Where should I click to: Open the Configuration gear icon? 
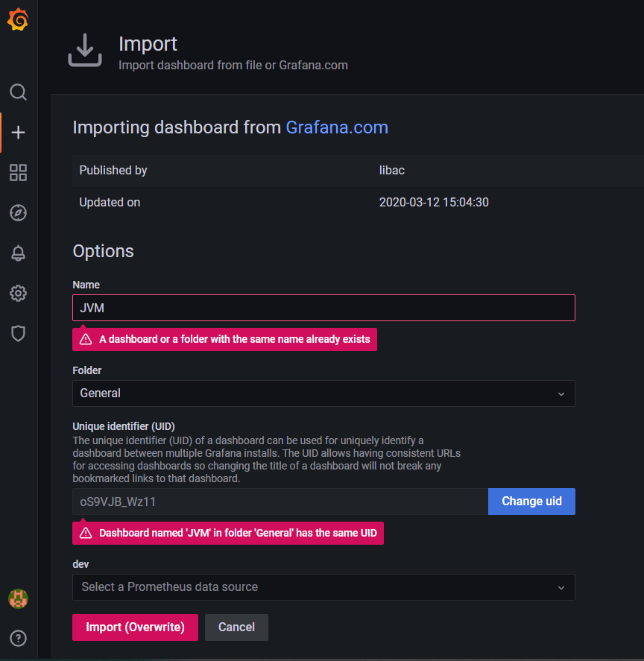pos(18,293)
